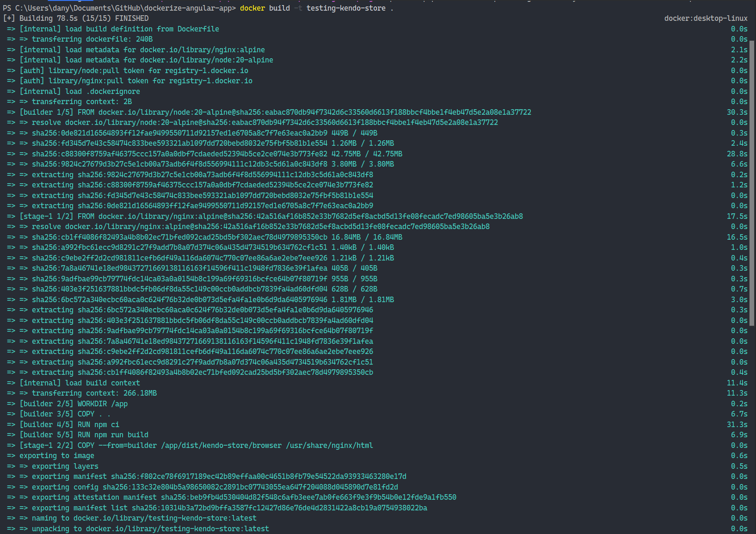Click 'transferring context: 266.18MB' line

94,393
